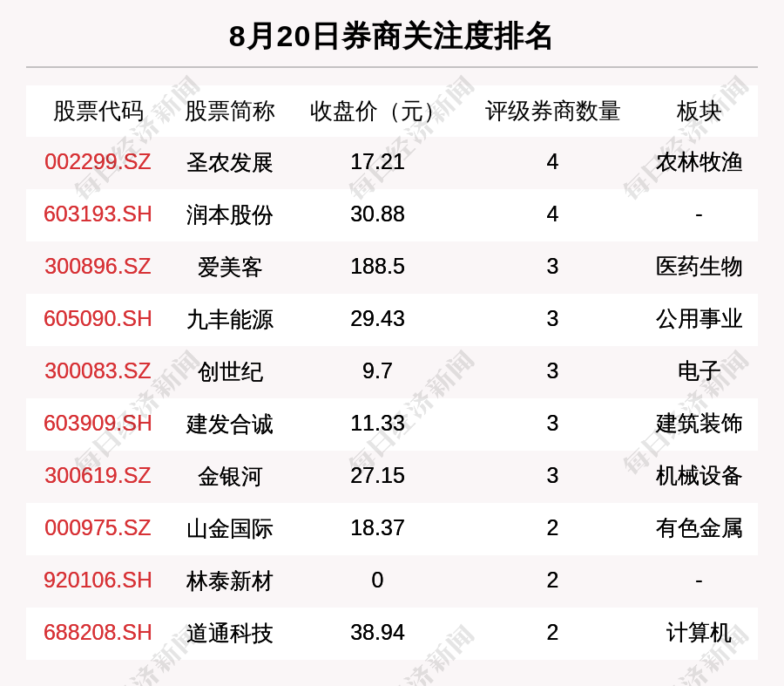
Task: Click the stock name 道通科技
Action: (x=229, y=633)
